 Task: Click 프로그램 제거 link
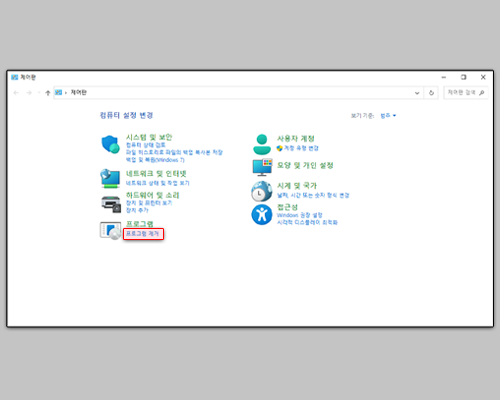point(143,234)
